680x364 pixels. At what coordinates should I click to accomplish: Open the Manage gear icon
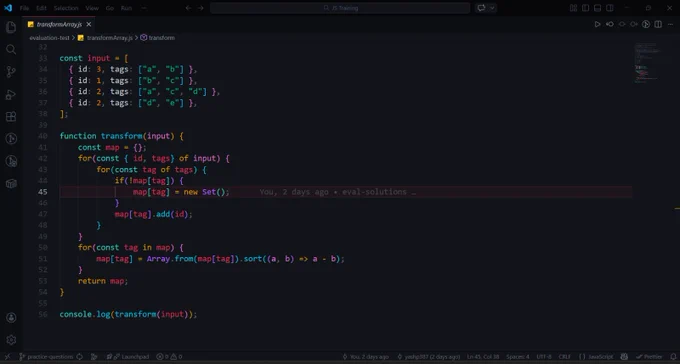click(x=11, y=340)
